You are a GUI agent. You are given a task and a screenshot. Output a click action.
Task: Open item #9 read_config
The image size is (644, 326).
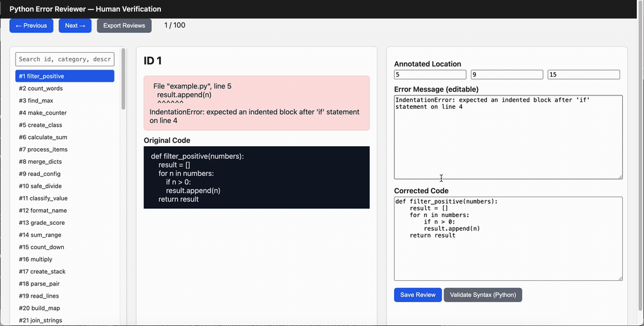point(65,174)
